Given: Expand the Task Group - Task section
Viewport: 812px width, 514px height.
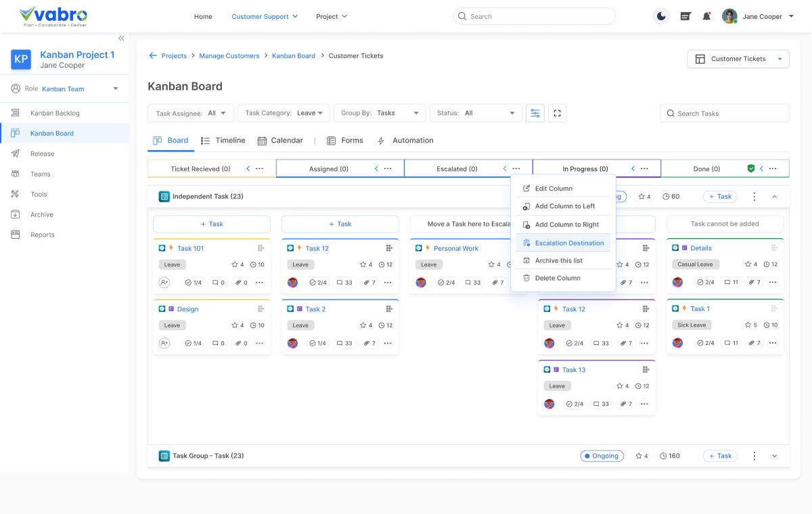Looking at the screenshot, I should click(775, 456).
